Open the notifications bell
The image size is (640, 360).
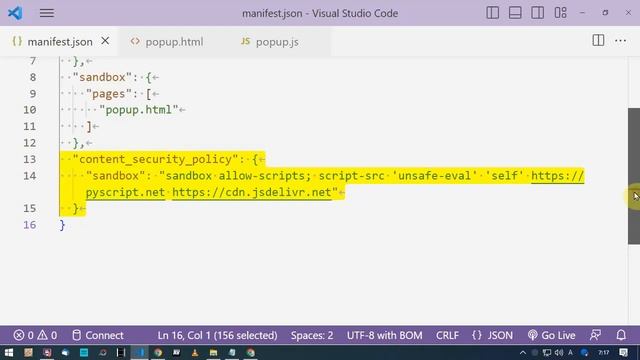621,336
